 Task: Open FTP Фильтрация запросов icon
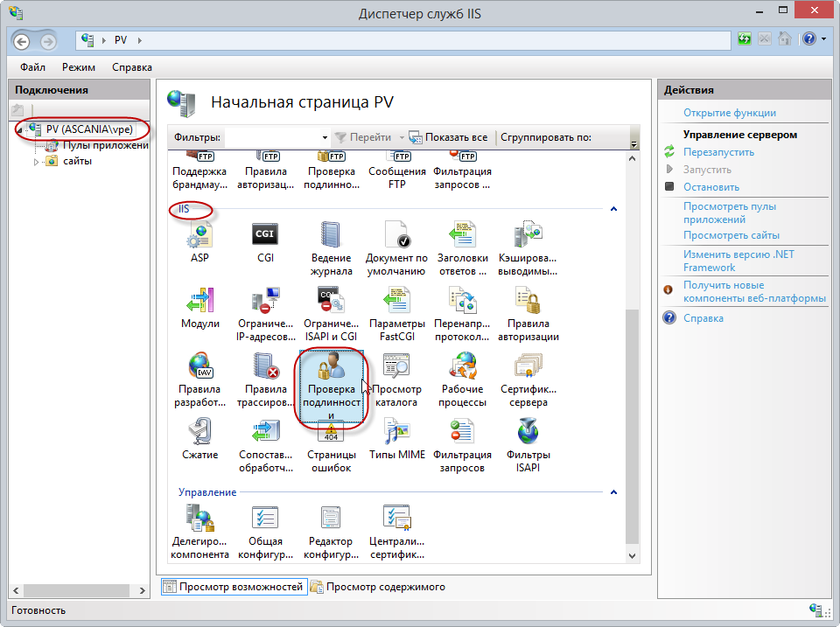click(462, 171)
